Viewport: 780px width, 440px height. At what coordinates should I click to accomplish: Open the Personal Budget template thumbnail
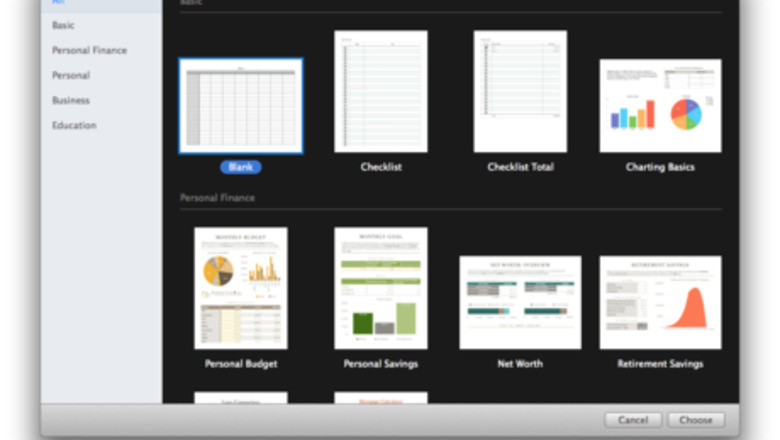(x=240, y=288)
